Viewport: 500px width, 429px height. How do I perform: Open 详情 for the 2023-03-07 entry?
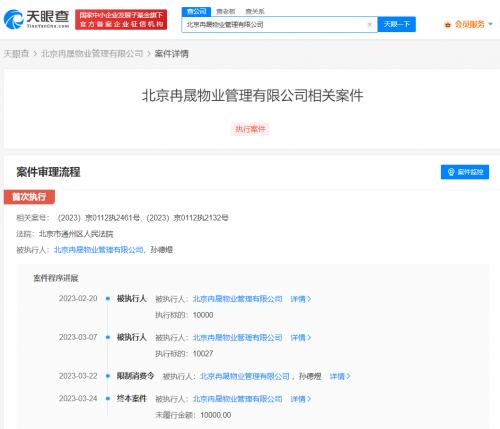301,338
